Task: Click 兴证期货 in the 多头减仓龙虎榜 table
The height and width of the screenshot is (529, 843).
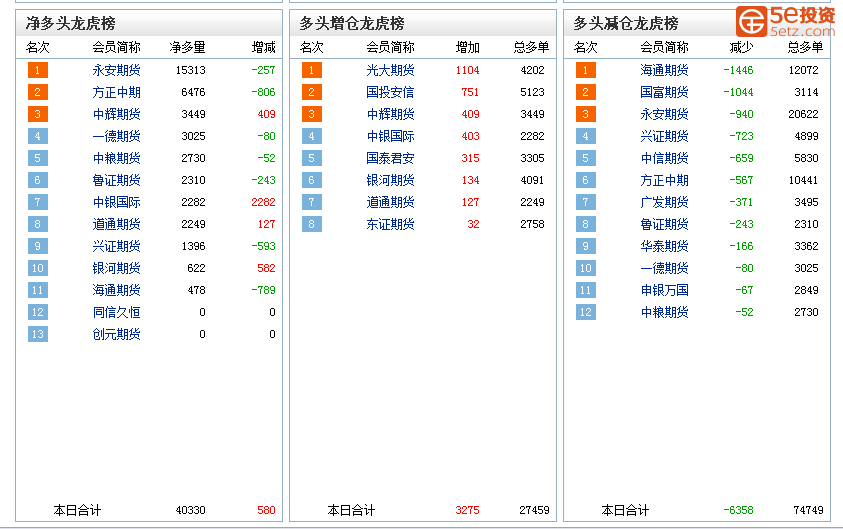Action: [665, 137]
